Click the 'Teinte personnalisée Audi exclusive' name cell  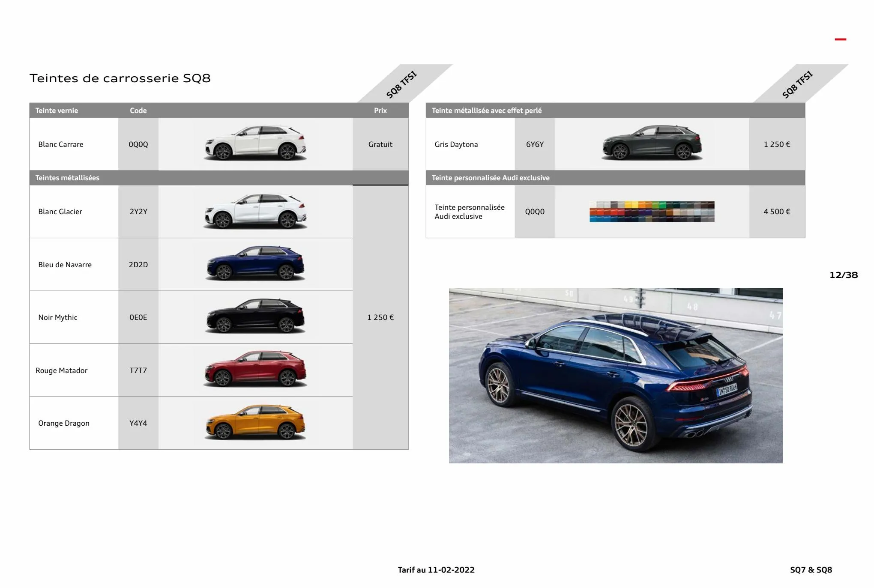pyautogui.click(x=470, y=212)
